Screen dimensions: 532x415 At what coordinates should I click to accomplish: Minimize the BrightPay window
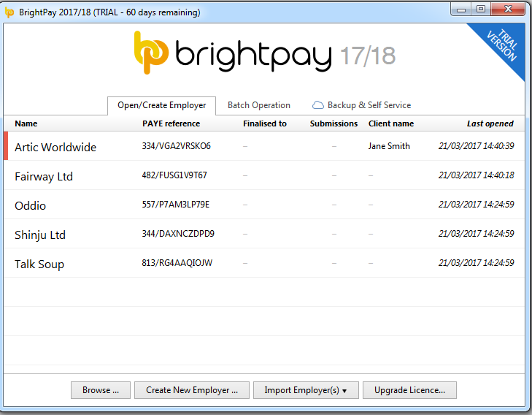point(461,9)
